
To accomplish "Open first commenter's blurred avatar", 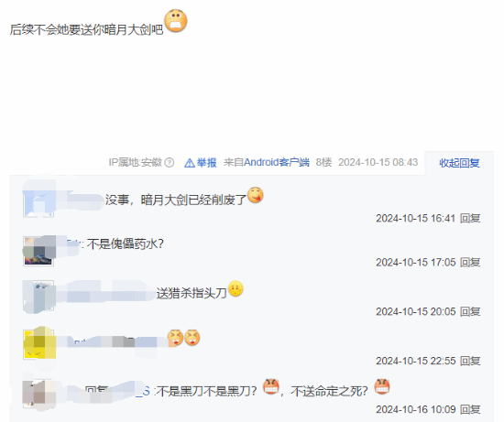I will 38,202.
